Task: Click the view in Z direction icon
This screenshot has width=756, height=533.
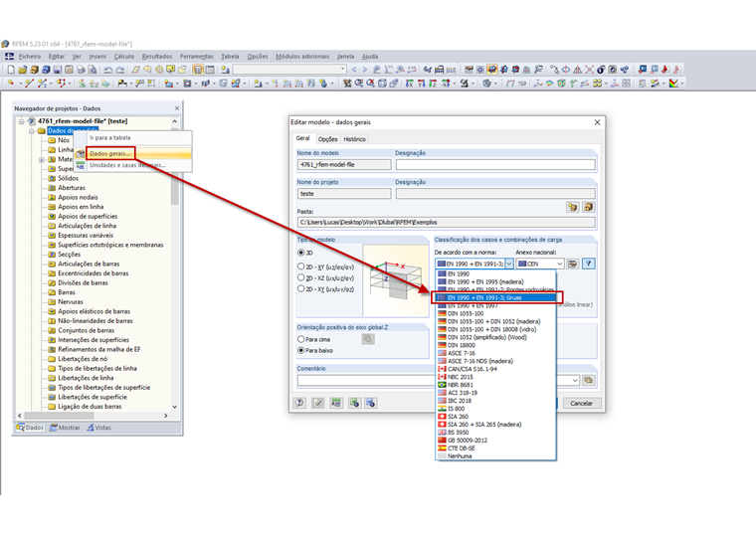Action: click(433, 84)
